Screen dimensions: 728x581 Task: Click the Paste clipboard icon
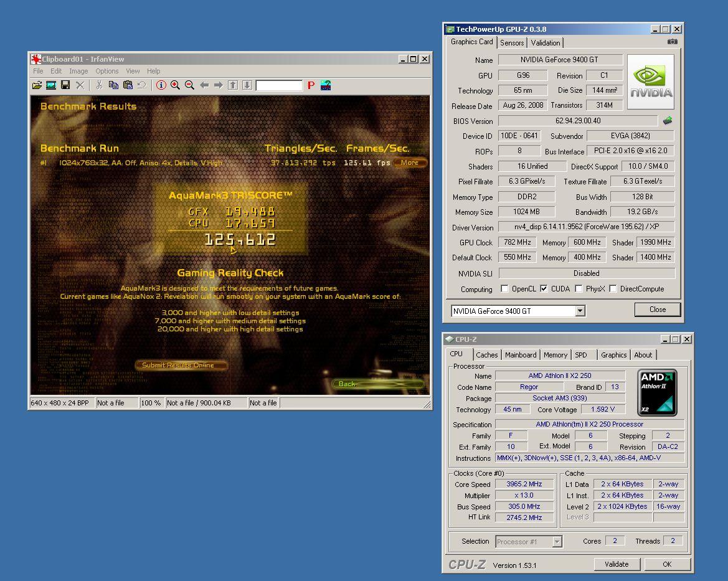pos(128,85)
